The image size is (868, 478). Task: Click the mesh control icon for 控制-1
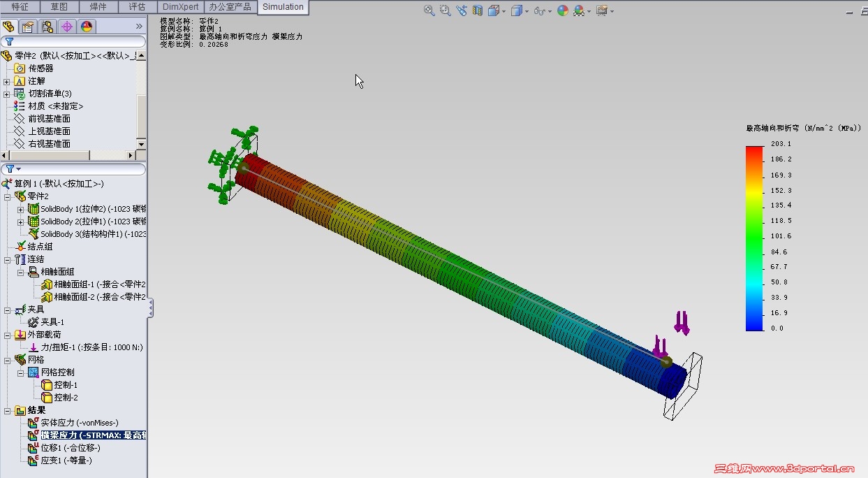47,385
